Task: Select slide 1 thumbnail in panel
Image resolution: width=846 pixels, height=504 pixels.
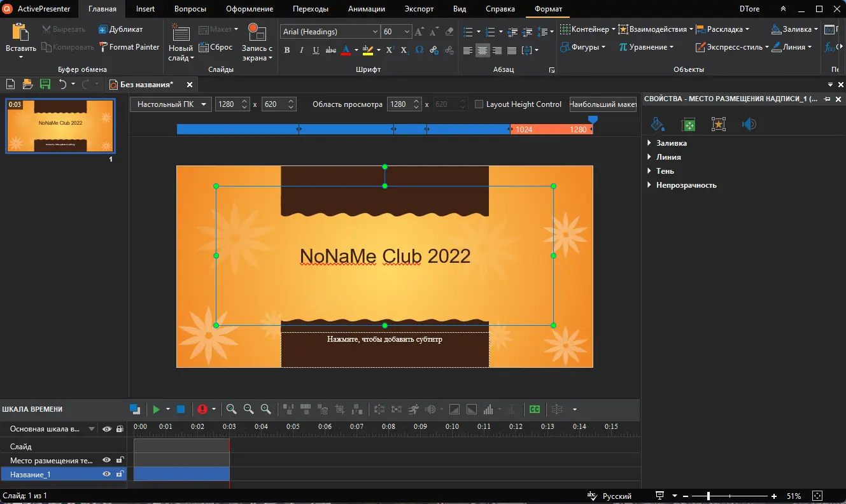Action: pyautogui.click(x=60, y=126)
